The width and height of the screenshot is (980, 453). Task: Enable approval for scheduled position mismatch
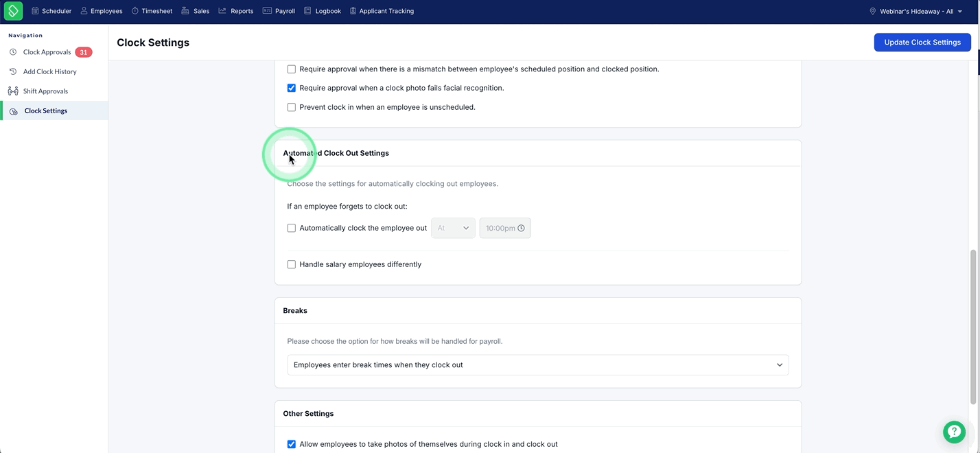pyautogui.click(x=292, y=69)
